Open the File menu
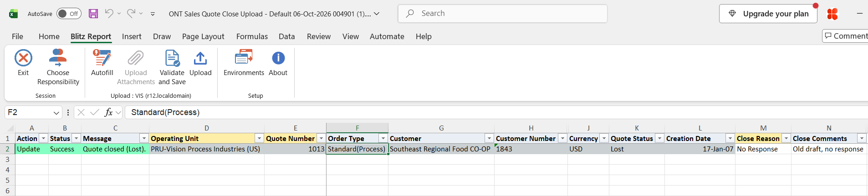Image resolution: width=868 pixels, height=196 pixels. point(17,36)
